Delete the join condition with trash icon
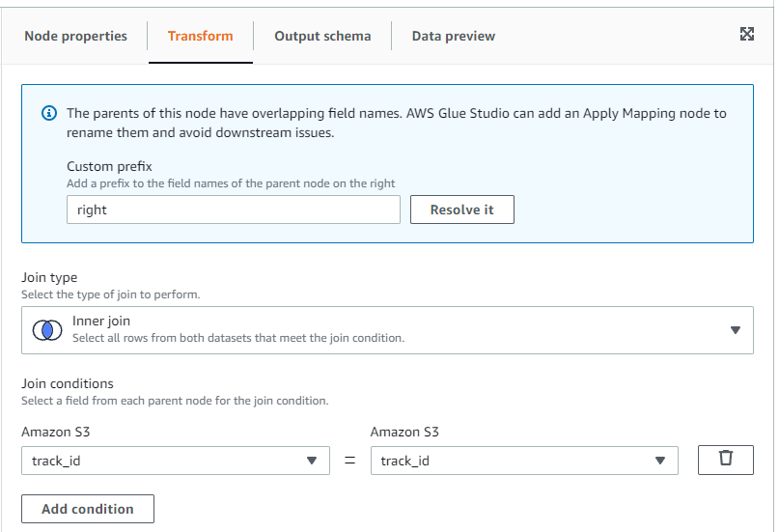This screenshot has width=779, height=532. (726, 460)
